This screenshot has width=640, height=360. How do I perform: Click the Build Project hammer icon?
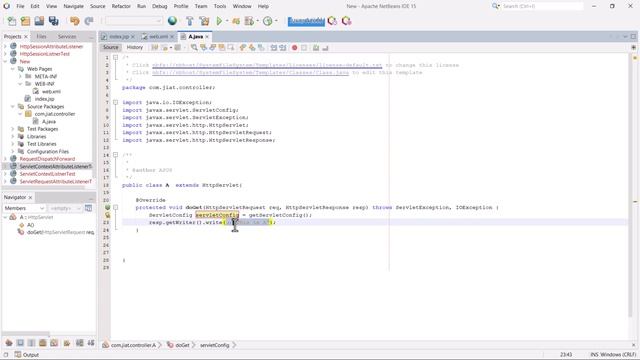pyautogui.click(x=189, y=21)
